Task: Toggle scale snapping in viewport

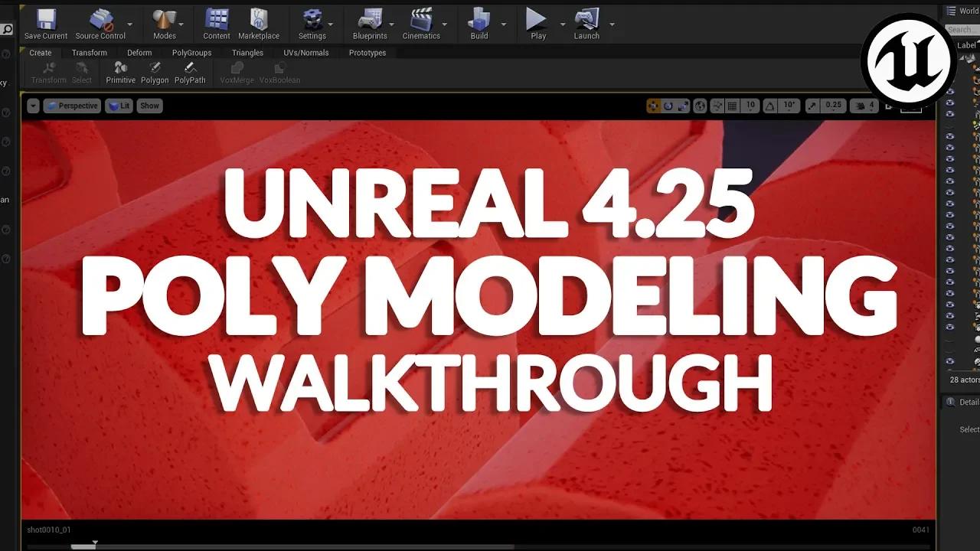Action: coord(812,106)
